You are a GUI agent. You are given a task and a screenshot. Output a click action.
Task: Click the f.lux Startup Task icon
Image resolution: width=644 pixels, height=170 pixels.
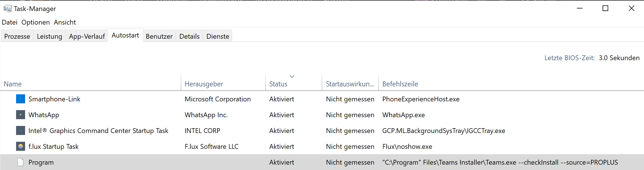(21, 147)
